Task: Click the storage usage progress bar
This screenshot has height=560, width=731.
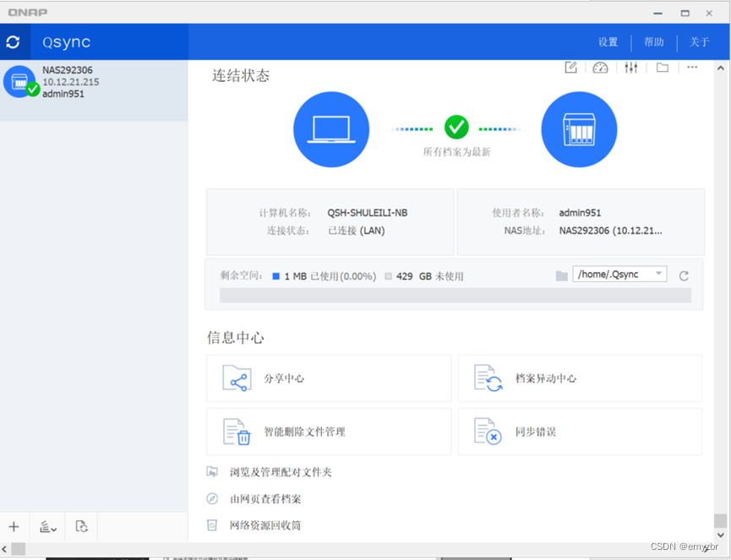Action: (455, 296)
